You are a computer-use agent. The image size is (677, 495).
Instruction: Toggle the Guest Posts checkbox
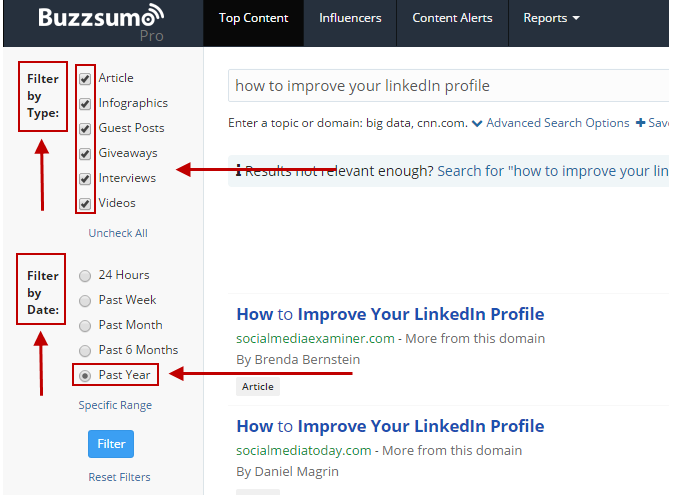click(x=85, y=128)
